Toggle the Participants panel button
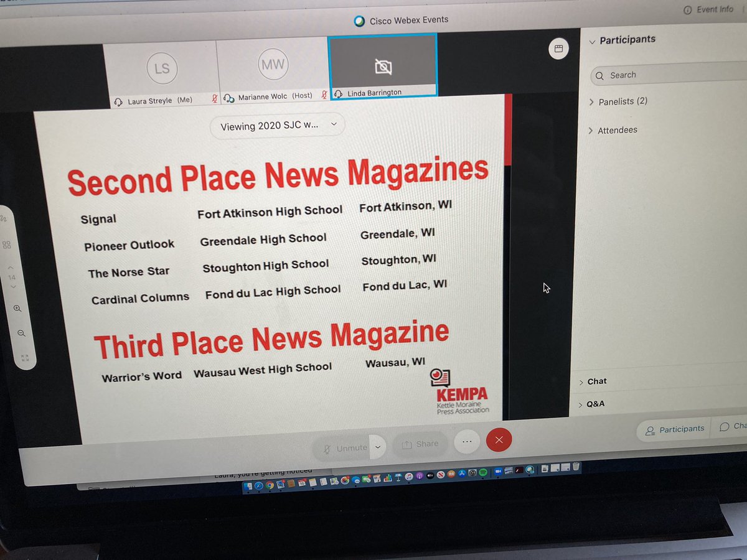Viewport: 747px width, 560px height. pyautogui.click(x=675, y=429)
